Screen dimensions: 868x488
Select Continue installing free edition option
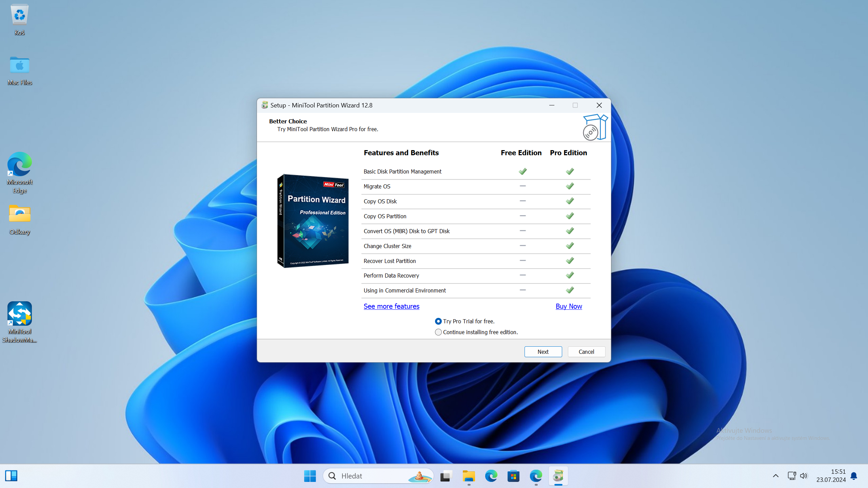(438, 332)
